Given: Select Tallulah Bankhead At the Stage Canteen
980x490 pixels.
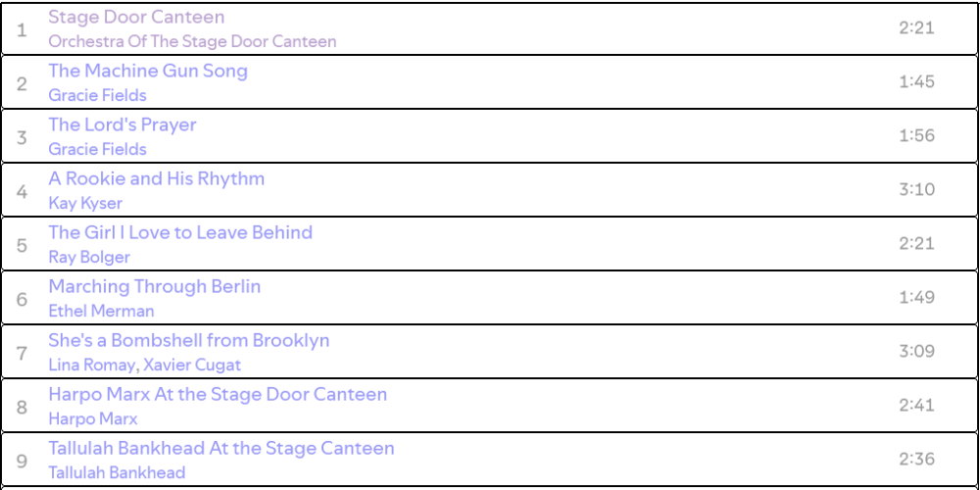Looking at the screenshot, I should tap(221, 449).
